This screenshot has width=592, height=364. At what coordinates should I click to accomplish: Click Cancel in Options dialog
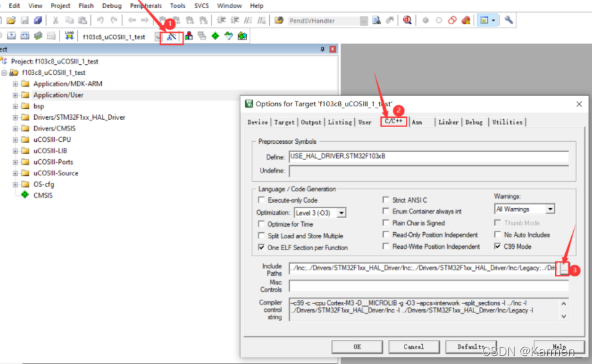click(414, 347)
